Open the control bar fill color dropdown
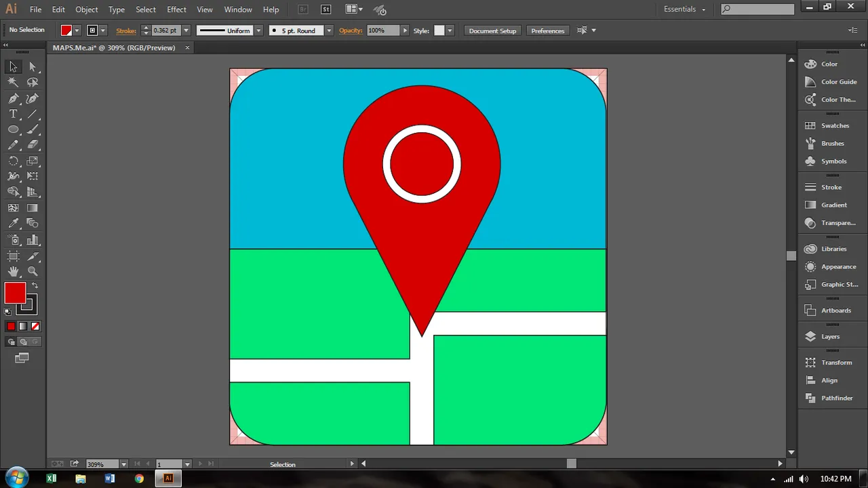Screen dimensions: 868x488 tap(77, 30)
